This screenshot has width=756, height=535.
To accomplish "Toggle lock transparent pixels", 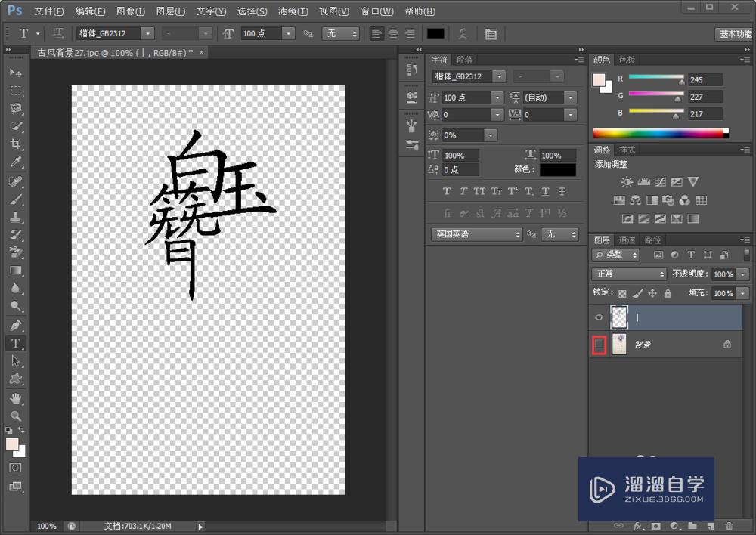I will [622, 293].
